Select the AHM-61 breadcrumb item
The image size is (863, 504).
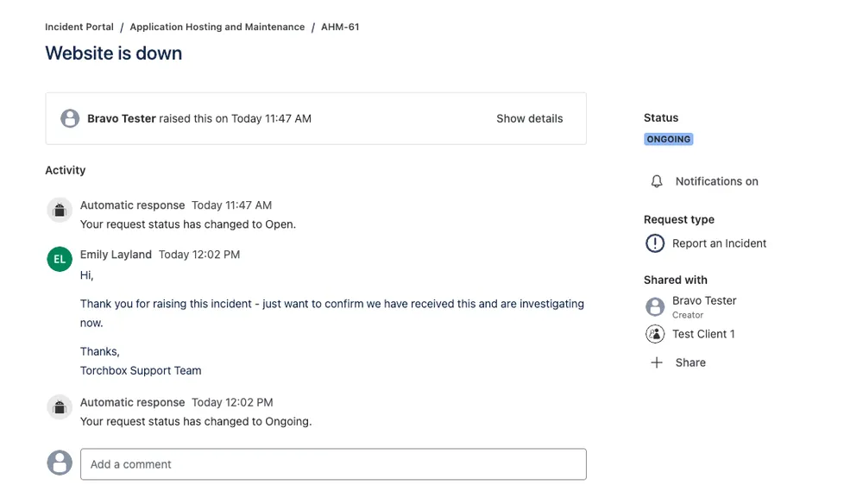coord(340,27)
